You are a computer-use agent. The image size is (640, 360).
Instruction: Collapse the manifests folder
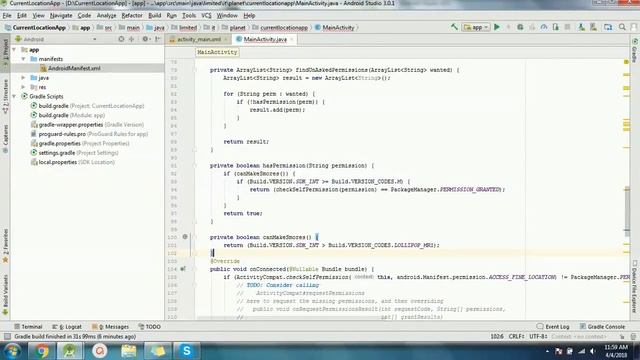click(24, 59)
